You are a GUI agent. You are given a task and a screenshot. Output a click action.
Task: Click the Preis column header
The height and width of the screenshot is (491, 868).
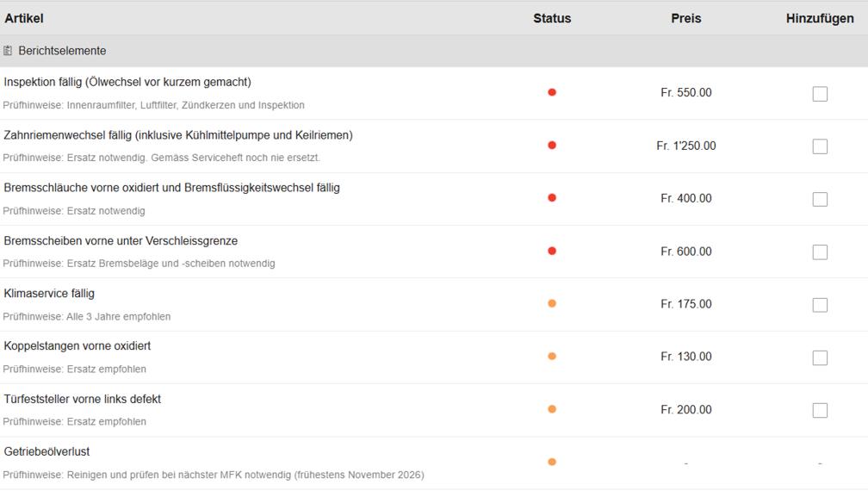(x=686, y=18)
